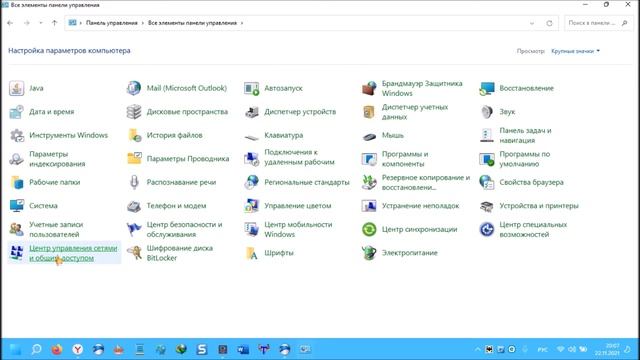This screenshot has width=640, height=360.
Task: Open Инструменты Windows icon
Action: [17, 136]
